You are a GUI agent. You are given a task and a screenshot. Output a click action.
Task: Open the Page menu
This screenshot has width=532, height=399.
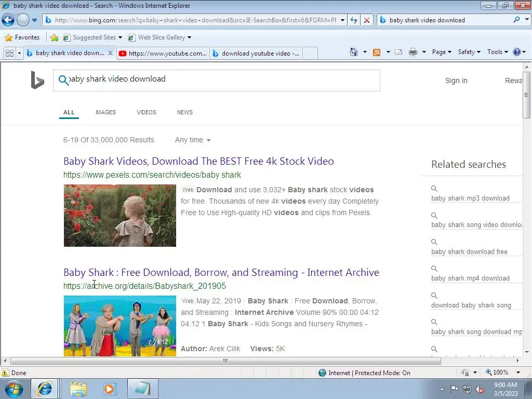442,52
